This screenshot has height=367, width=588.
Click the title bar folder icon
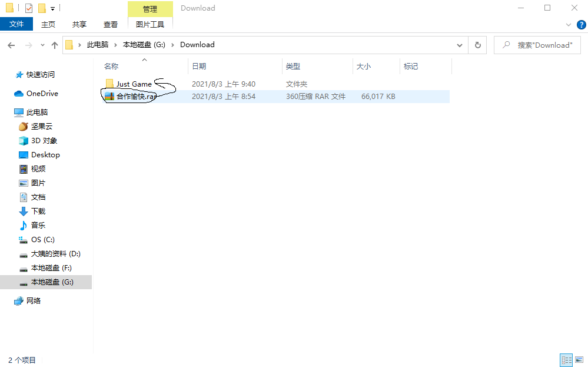pos(10,8)
